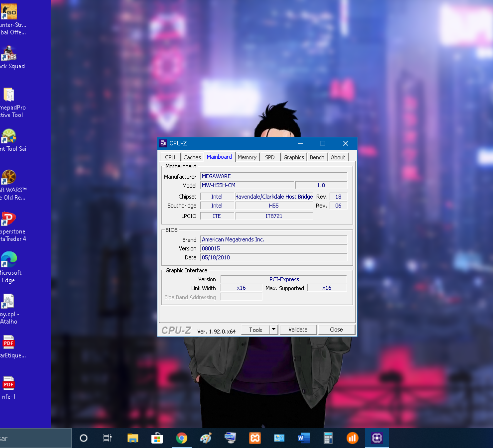Click the Max. Supported x16 field
The width and height of the screenshot is (493, 448).
327,288
